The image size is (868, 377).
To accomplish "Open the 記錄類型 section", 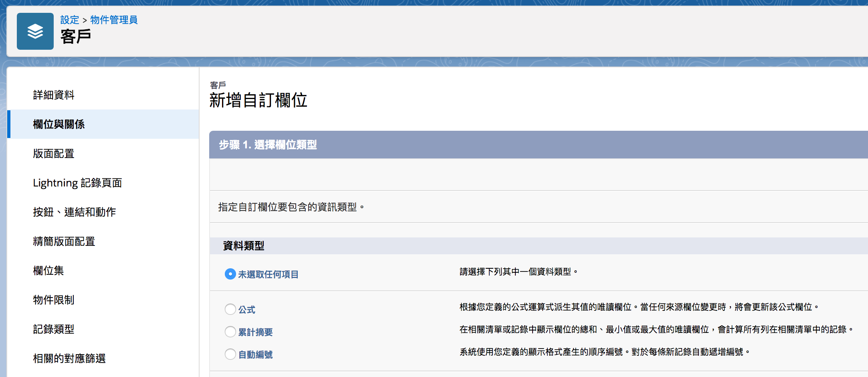I will [53, 329].
